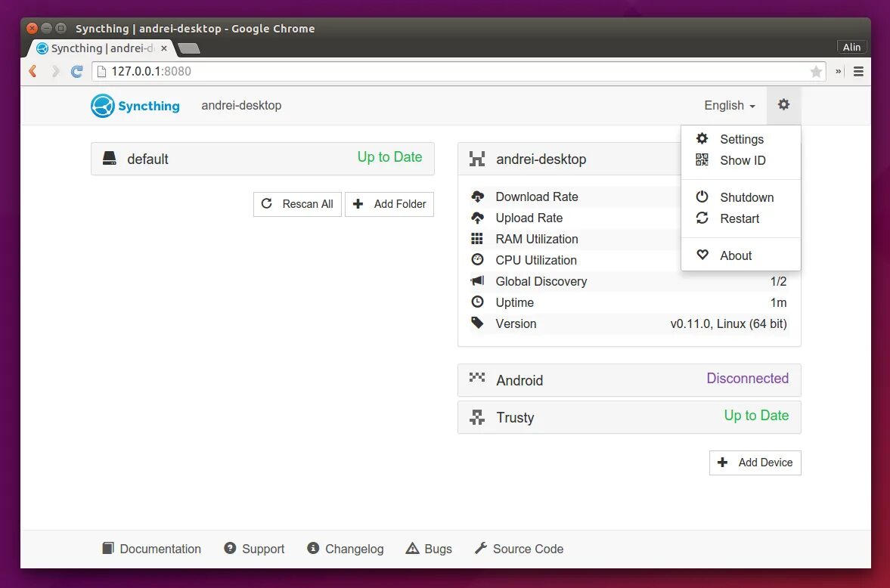
Task: Click the andrei-desktop navbar title
Action: [241, 106]
